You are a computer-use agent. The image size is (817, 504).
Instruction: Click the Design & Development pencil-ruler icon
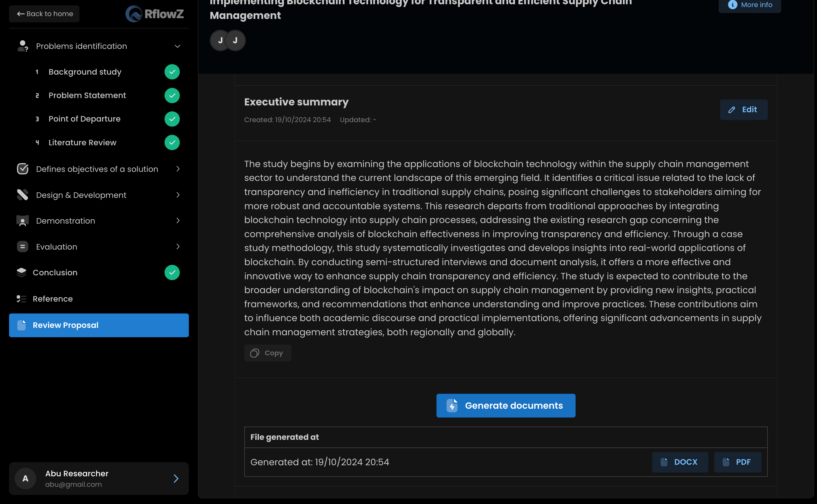pos(22,195)
